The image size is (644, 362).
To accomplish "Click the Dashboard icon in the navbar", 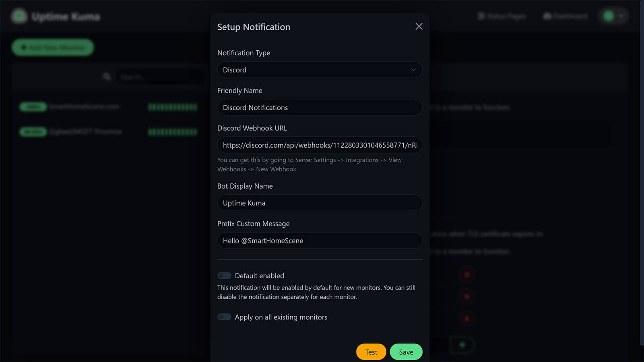I will (547, 16).
